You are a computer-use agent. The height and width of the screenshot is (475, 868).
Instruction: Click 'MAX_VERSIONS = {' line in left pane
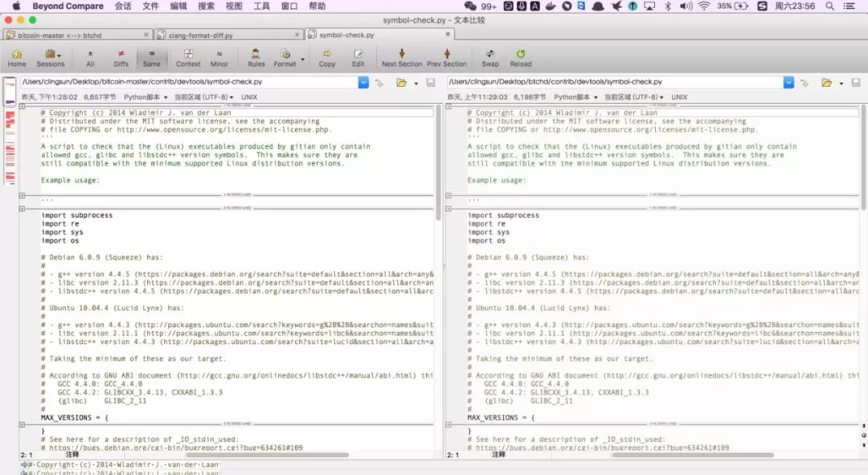[x=74, y=417]
